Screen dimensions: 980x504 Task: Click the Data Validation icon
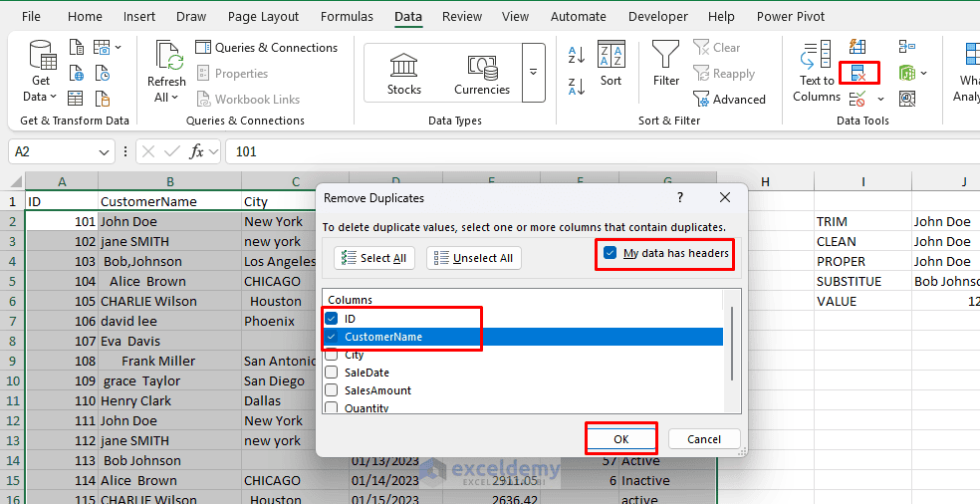click(857, 99)
